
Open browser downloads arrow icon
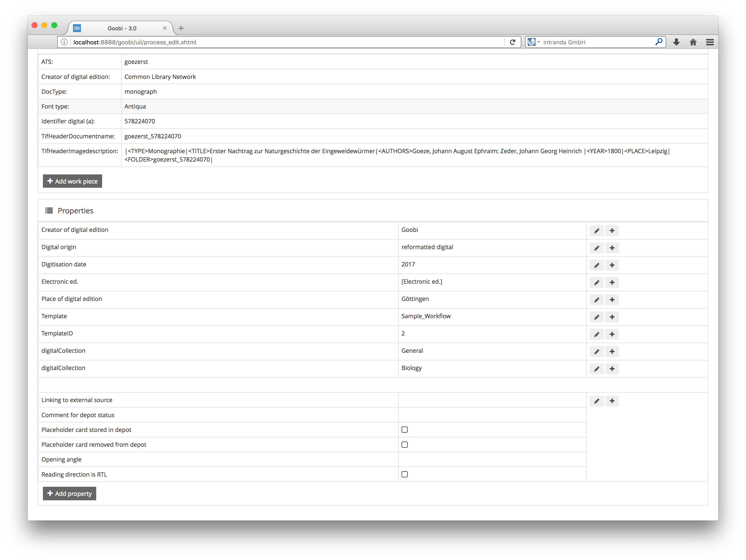coord(676,42)
